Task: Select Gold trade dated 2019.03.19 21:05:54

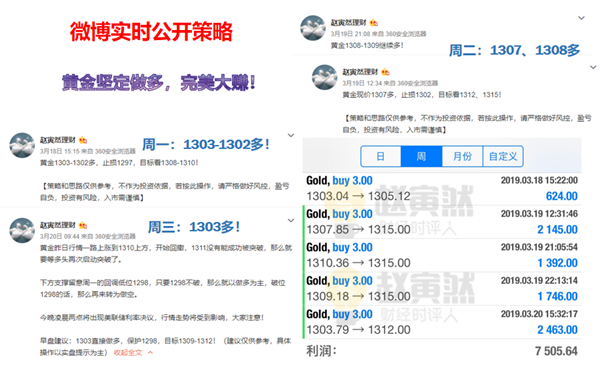Action: tap(442, 255)
